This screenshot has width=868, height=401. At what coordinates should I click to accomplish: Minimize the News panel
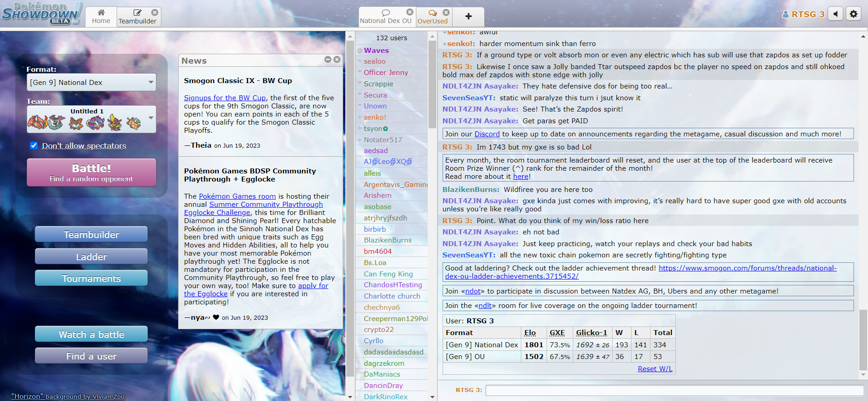328,60
